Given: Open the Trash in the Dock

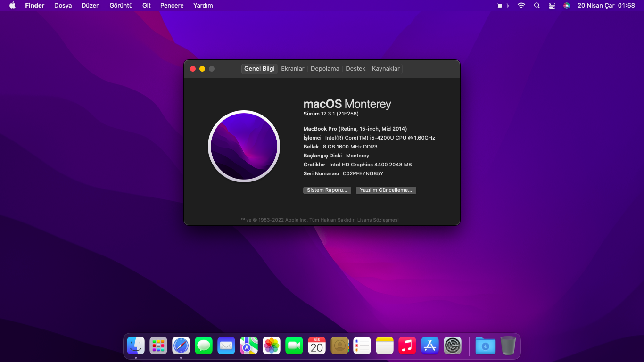Looking at the screenshot, I should tap(508, 346).
